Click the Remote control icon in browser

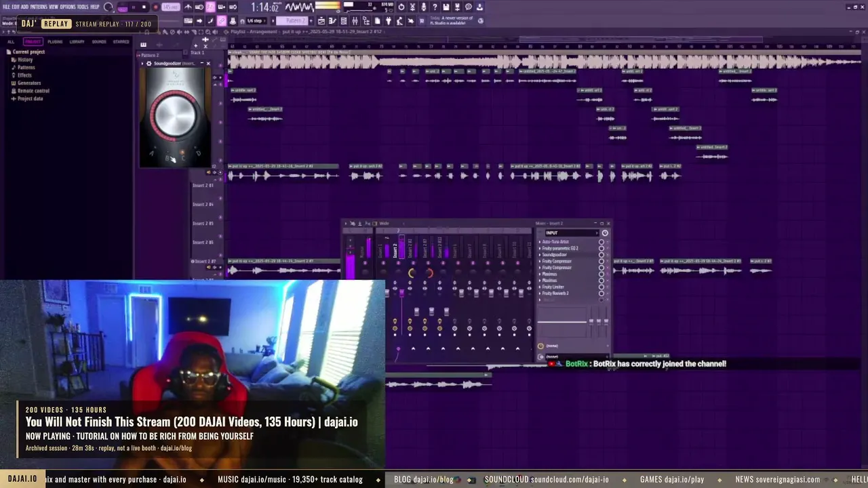tap(14, 91)
